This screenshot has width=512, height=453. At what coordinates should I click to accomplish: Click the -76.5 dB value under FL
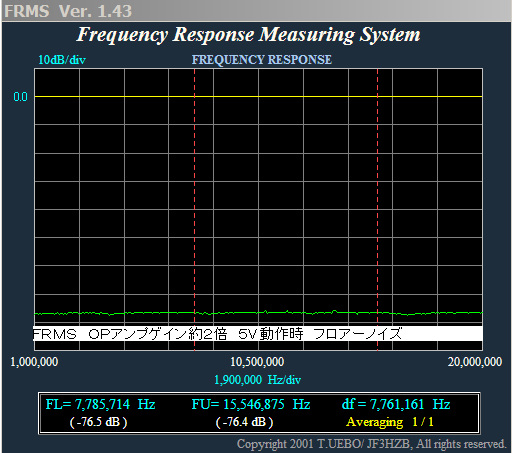click(98, 422)
